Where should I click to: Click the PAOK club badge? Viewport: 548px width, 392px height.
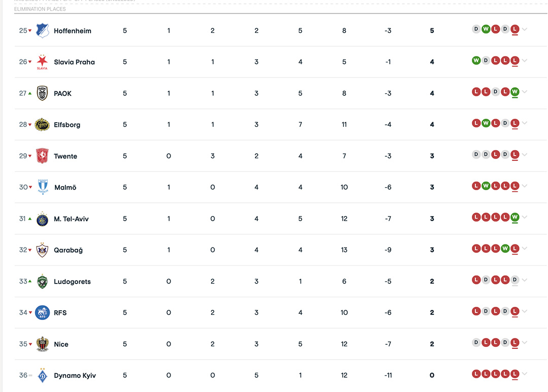(42, 93)
